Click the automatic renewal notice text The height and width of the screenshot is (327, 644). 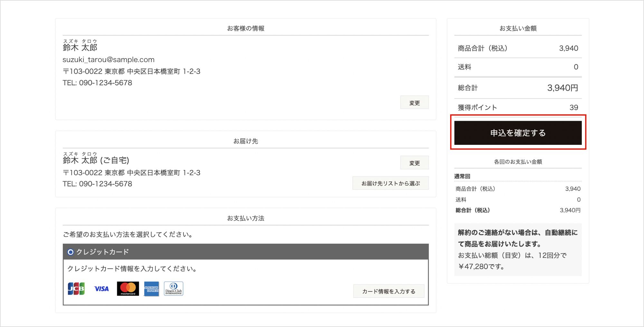pyautogui.click(x=517, y=238)
